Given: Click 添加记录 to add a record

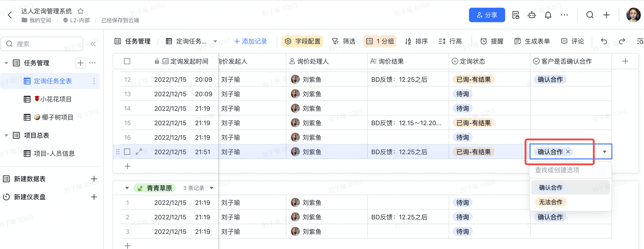Looking at the screenshot, I should tap(251, 41).
